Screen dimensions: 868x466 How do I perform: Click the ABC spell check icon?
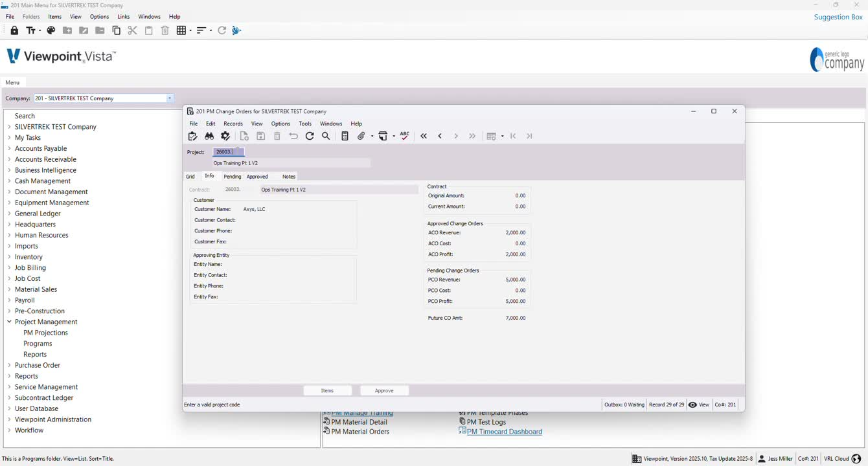click(x=405, y=136)
